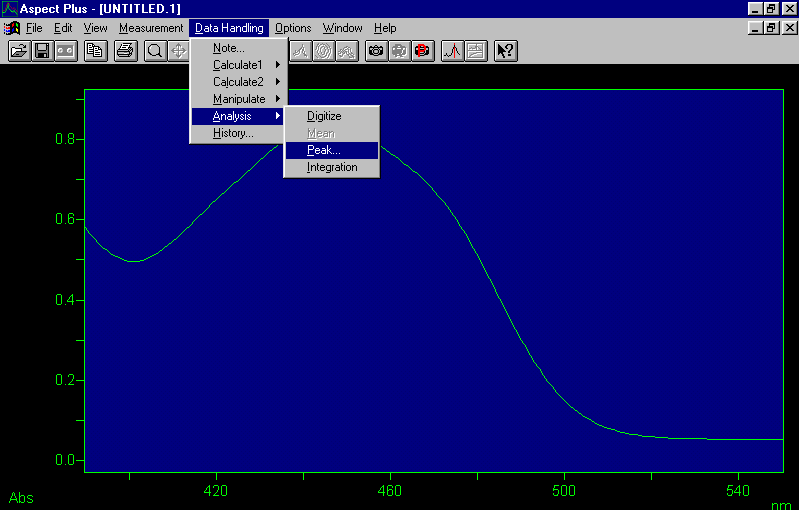
Task: Open the Options menu
Action: (293, 28)
